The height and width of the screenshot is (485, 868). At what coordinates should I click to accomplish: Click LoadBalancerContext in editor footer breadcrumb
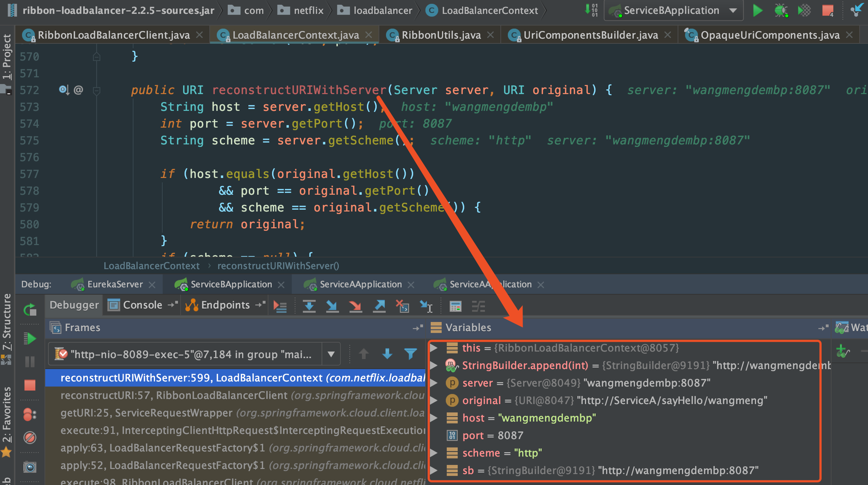151,266
